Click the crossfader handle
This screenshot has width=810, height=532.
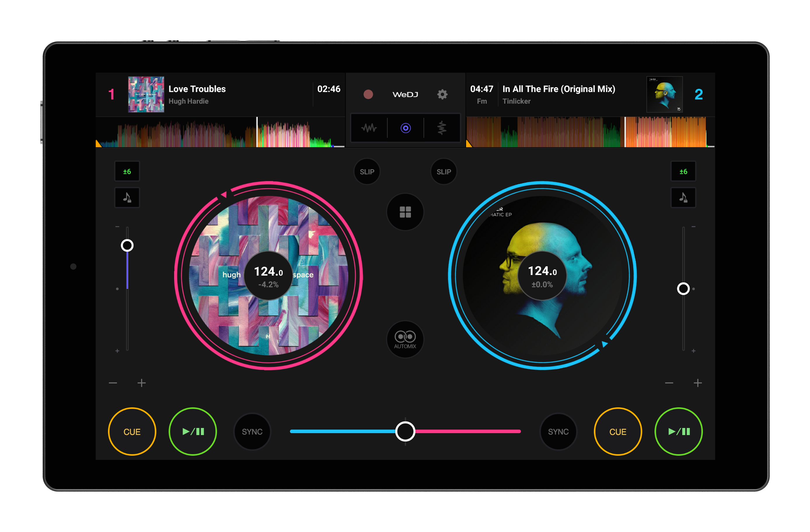coord(405,431)
